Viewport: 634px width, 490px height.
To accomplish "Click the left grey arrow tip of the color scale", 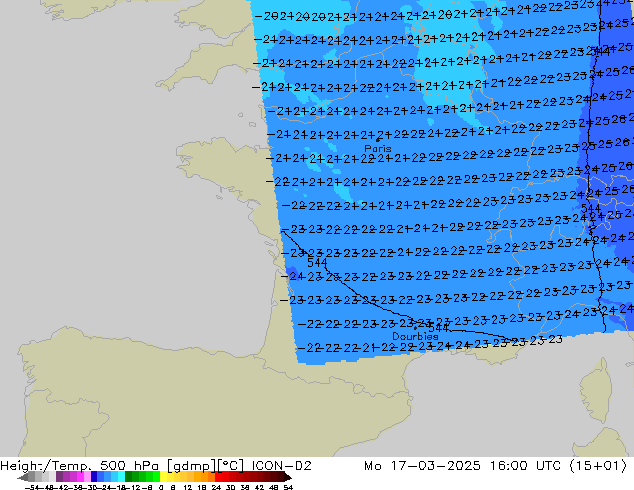I will (x=22, y=477).
